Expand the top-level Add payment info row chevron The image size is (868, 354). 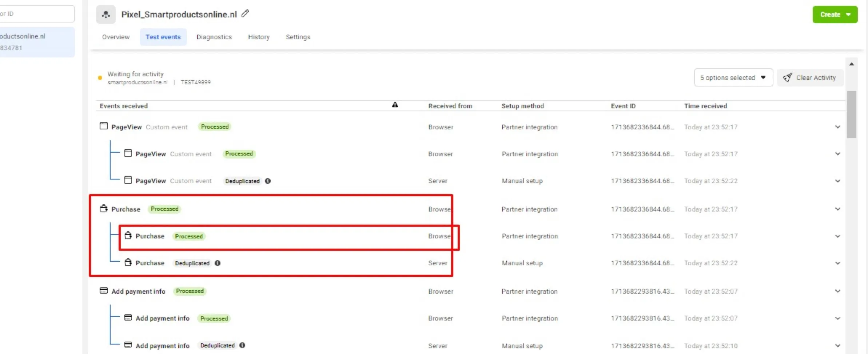coord(837,291)
